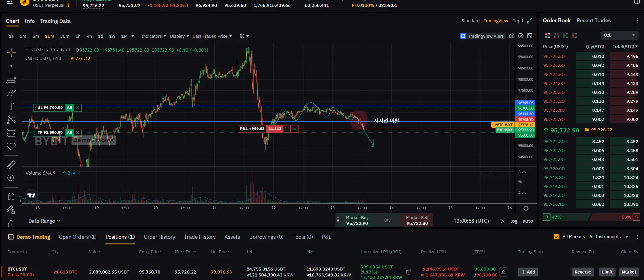Toggle log scale on the chart
The height and width of the screenshot is (280, 644).
click(514, 221)
